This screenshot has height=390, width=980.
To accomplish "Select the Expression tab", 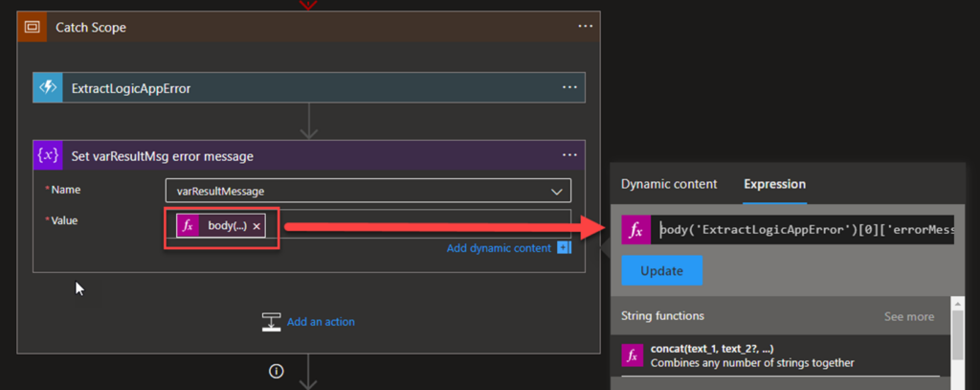I will coord(774,184).
